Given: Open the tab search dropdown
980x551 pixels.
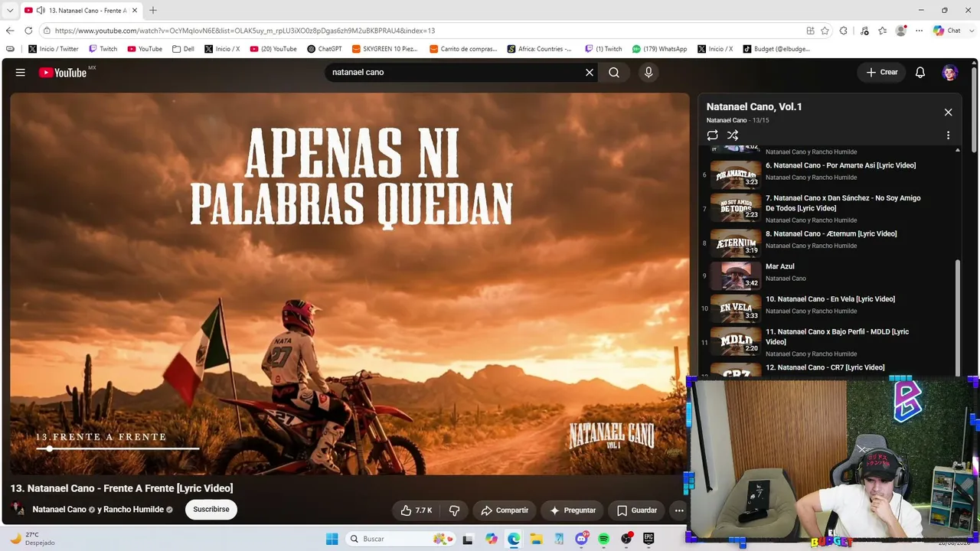Looking at the screenshot, I should (x=10, y=11).
